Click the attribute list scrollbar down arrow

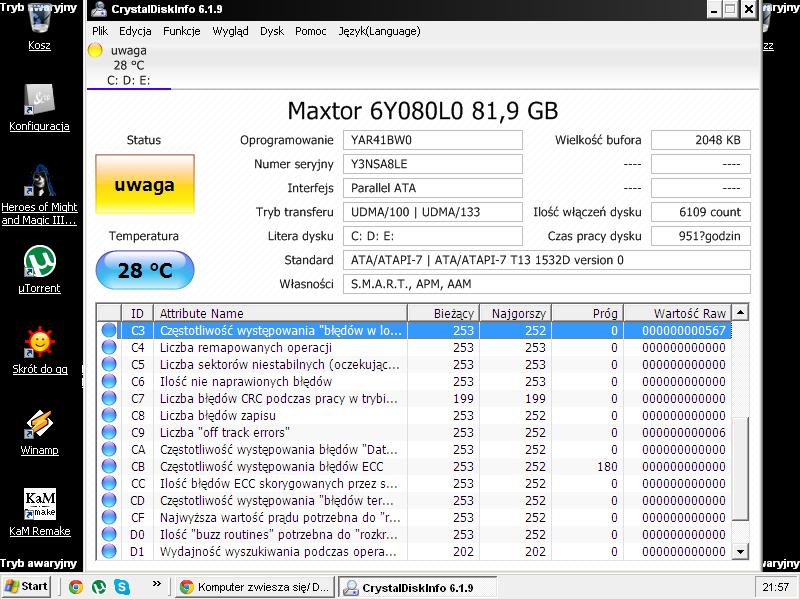[x=740, y=551]
